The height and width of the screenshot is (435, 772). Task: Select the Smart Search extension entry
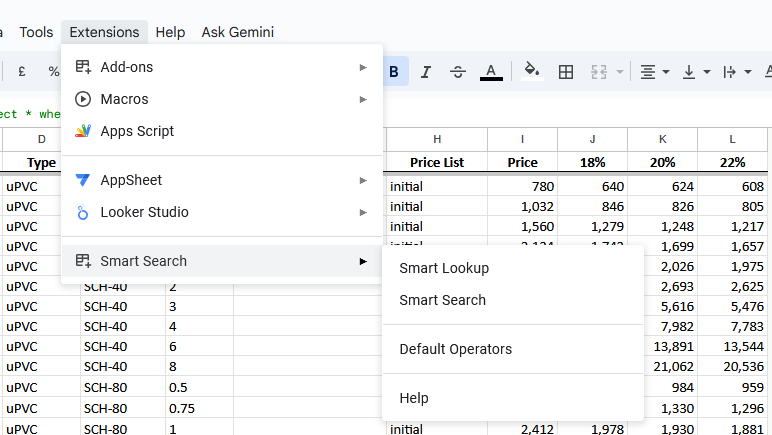(222, 261)
